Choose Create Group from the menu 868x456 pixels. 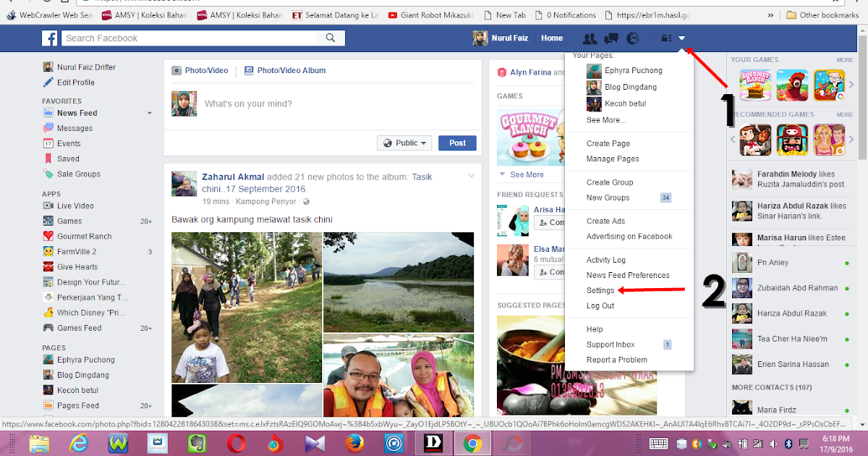(610, 182)
